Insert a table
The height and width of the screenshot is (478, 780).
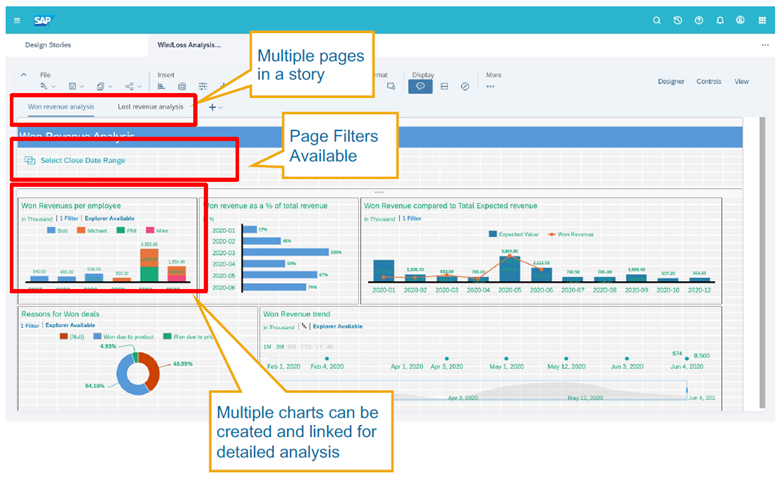(182, 87)
